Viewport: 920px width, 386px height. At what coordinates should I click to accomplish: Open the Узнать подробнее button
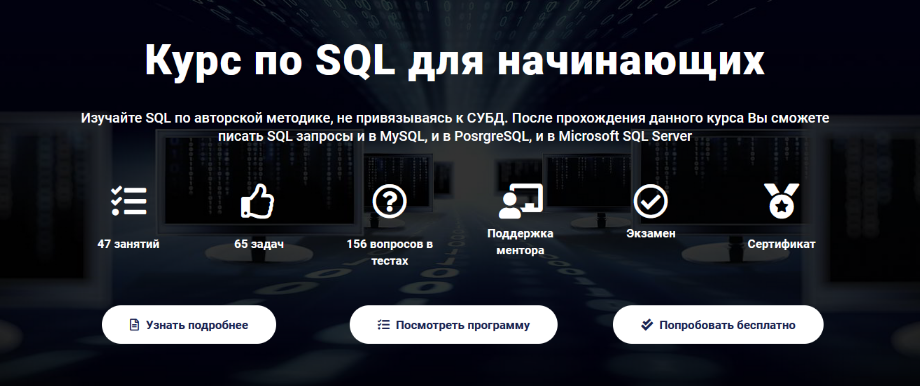pyautogui.click(x=189, y=324)
